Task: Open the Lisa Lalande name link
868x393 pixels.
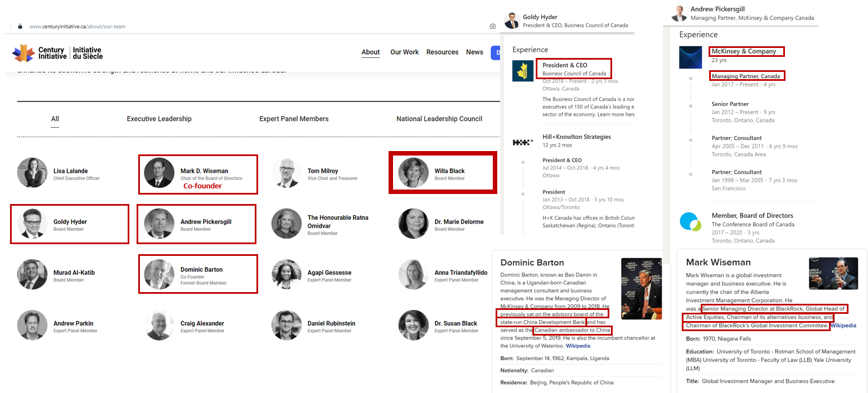Action: [71, 171]
